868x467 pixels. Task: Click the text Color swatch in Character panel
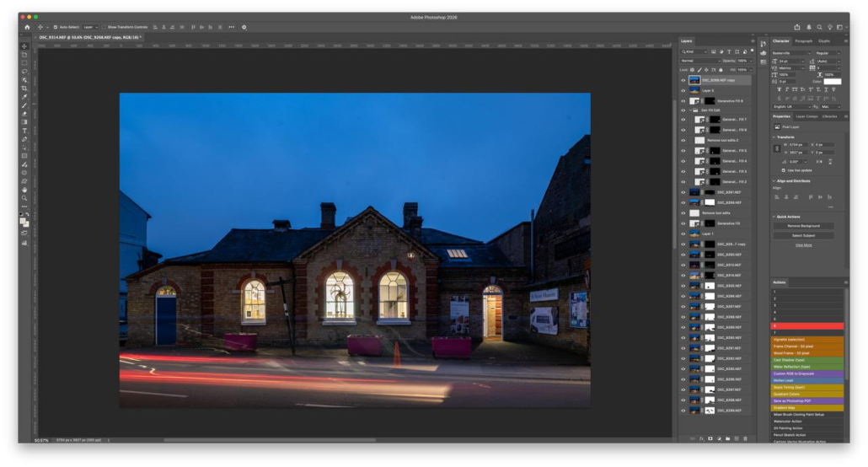point(832,82)
